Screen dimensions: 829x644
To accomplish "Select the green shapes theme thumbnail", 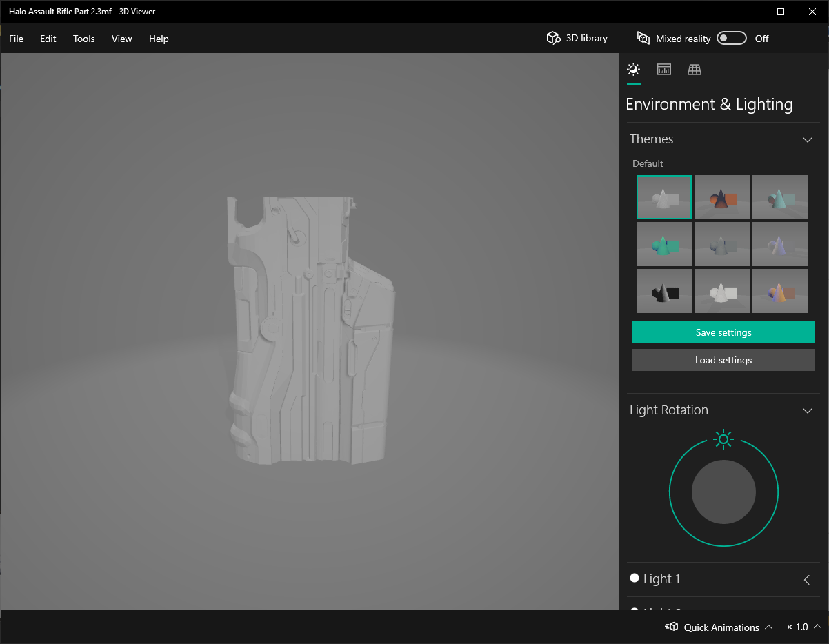I will pyautogui.click(x=664, y=244).
